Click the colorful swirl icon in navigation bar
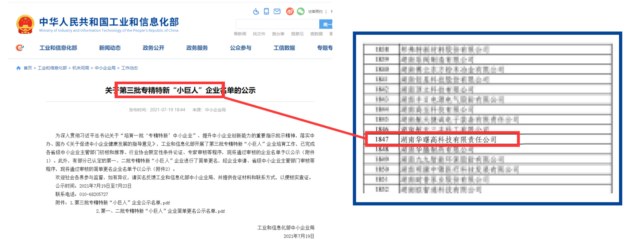Viewport: 644px width, 248px height. coord(20,48)
